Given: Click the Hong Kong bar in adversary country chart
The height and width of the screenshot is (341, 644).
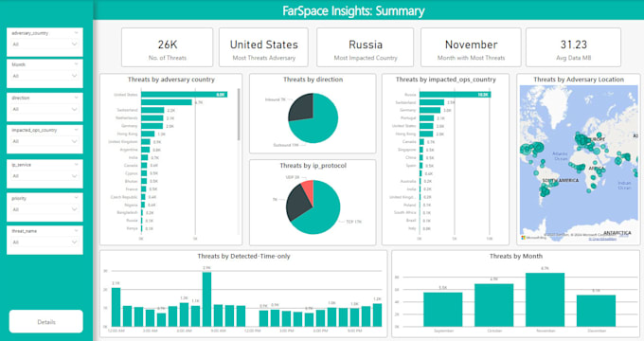Looking at the screenshot, I should [x=148, y=134].
